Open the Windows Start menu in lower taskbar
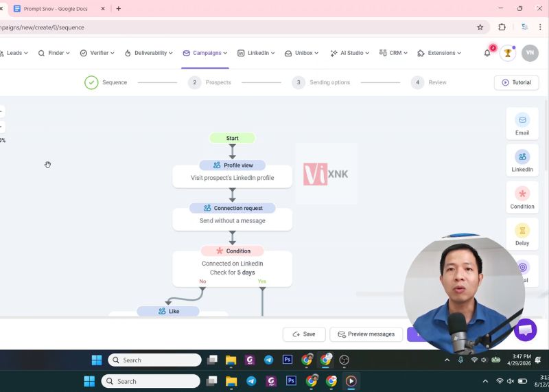Image resolution: width=549 pixels, height=392 pixels. point(89,381)
